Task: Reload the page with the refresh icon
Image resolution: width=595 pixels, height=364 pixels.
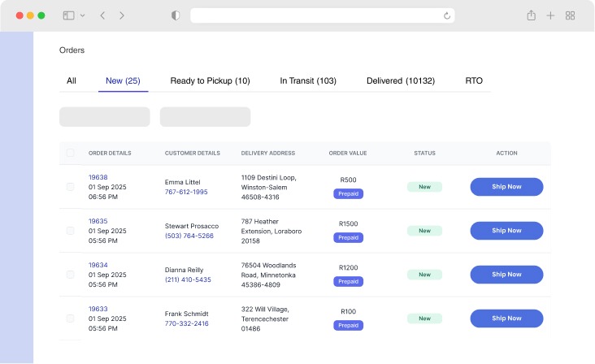Action: pos(446,15)
